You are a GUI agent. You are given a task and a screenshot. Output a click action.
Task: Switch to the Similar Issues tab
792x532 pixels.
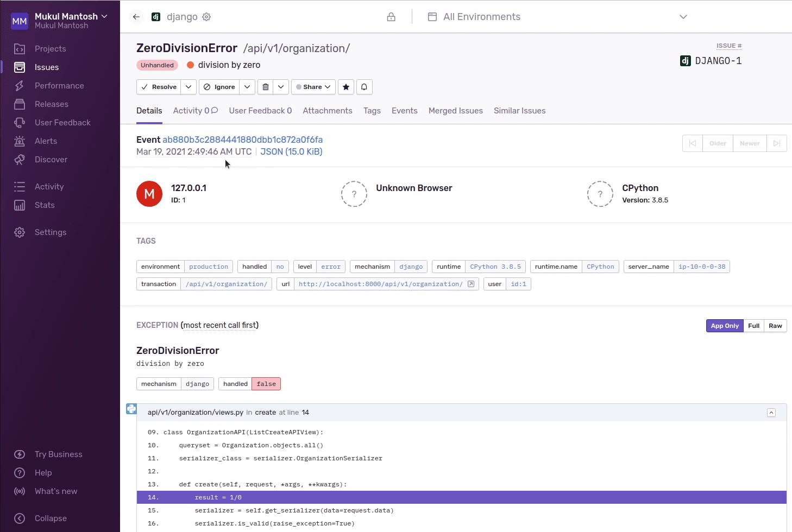[x=519, y=111]
